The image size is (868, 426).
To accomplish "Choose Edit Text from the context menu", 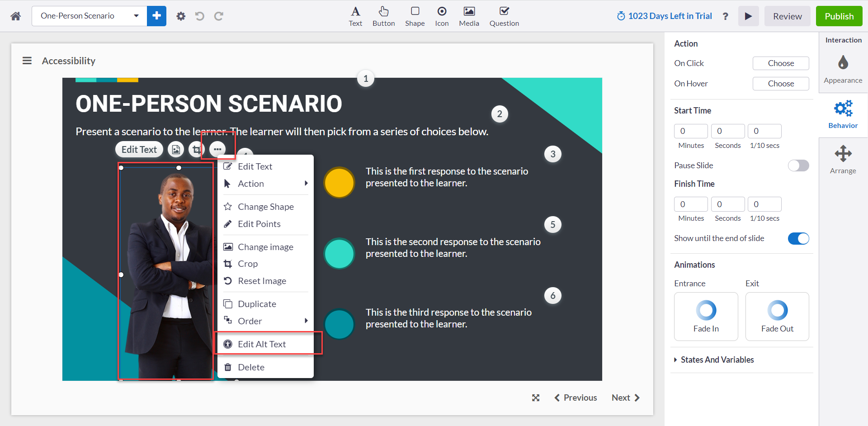I will coord(265,166).
